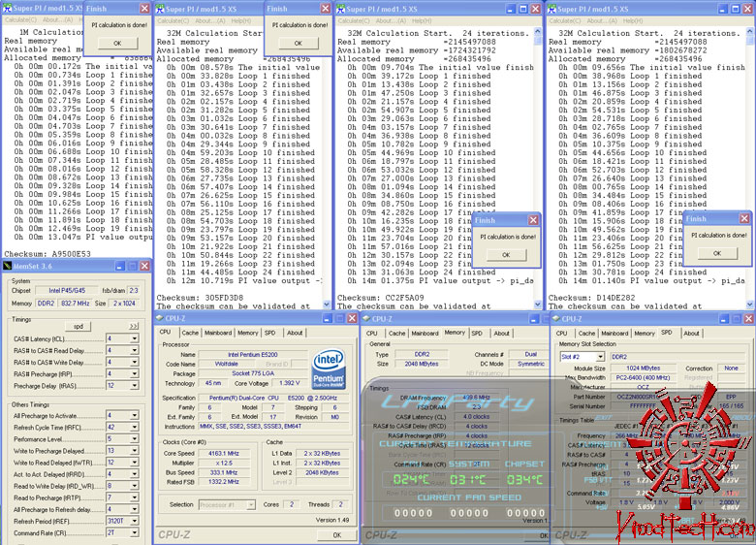Image resolution: width=756 pixels, height=545 pixels.
Task: Click the text Checksum: D14DE282
Action: [591, 298]
